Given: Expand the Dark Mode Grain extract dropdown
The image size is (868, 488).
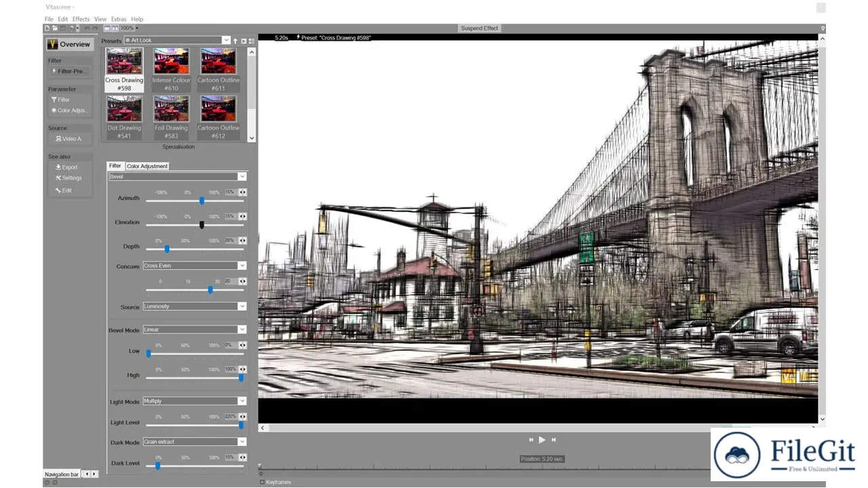Looking at the screenshot, I should pos(195,442).
